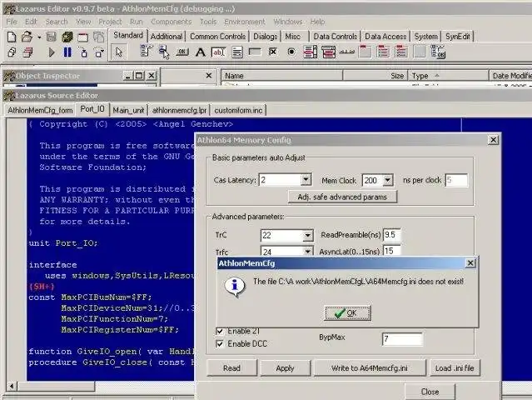
Task: Click the New form icon
Action: pyautogui.click(x=82, y=37)
